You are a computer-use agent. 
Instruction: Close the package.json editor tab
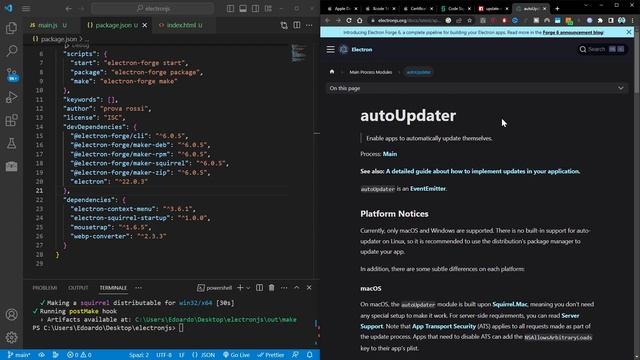[x=144, y=25]
